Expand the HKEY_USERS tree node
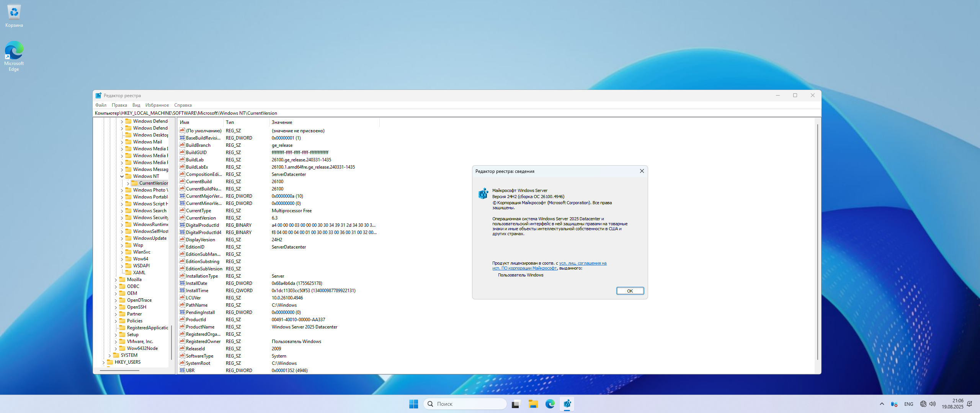The image size is (980, 413). (104, 362)
